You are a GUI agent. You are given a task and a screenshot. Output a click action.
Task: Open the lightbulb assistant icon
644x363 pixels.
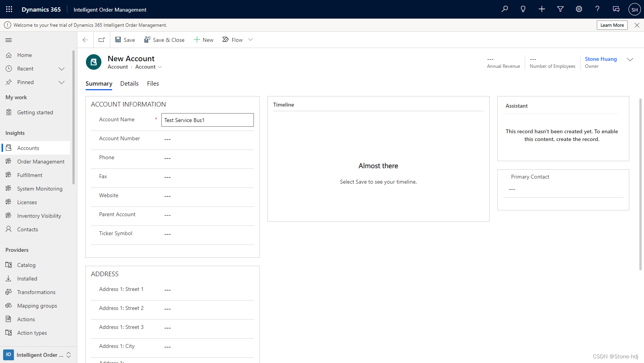(523, 9)
